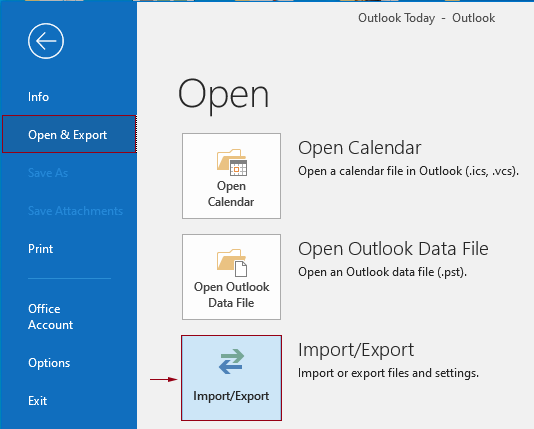Click the greyed-out Save As item
Screen dimensions: 534x429
(48, 173)
